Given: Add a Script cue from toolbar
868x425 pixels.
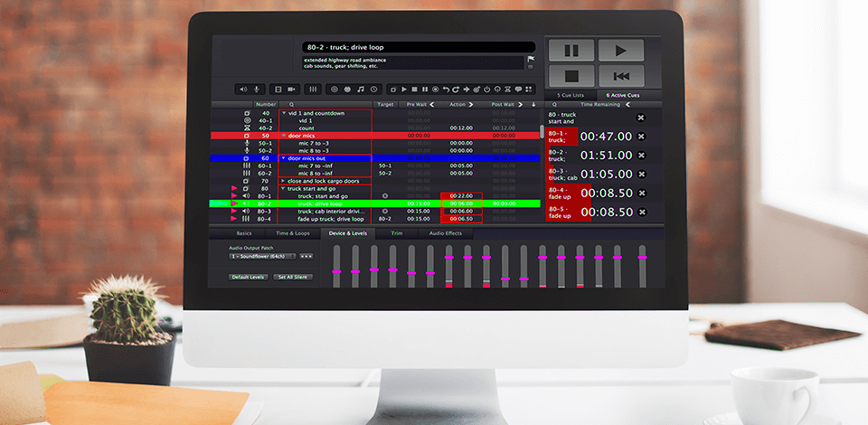Looking at the screenshot, I should [529, 89].
